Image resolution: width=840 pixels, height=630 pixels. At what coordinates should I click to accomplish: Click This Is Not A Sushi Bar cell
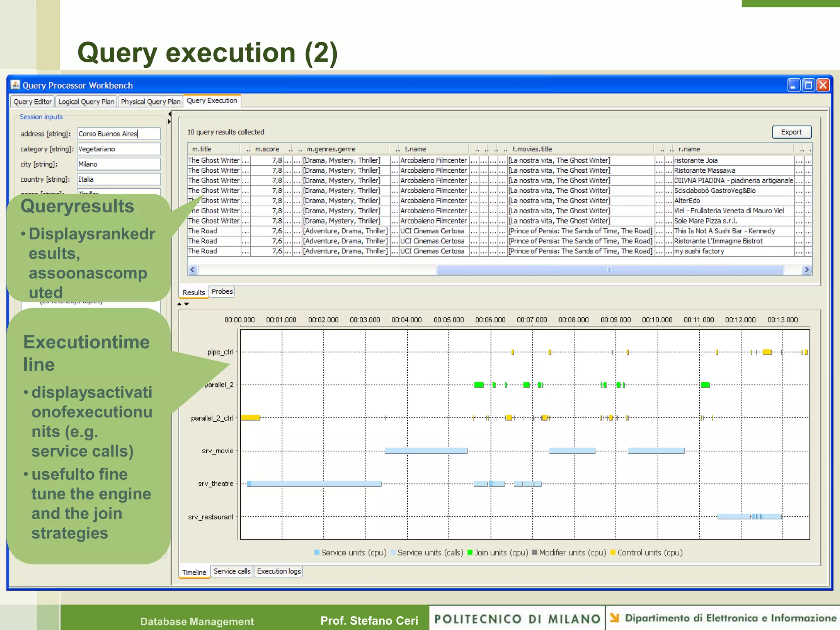[x=733, y=231]
